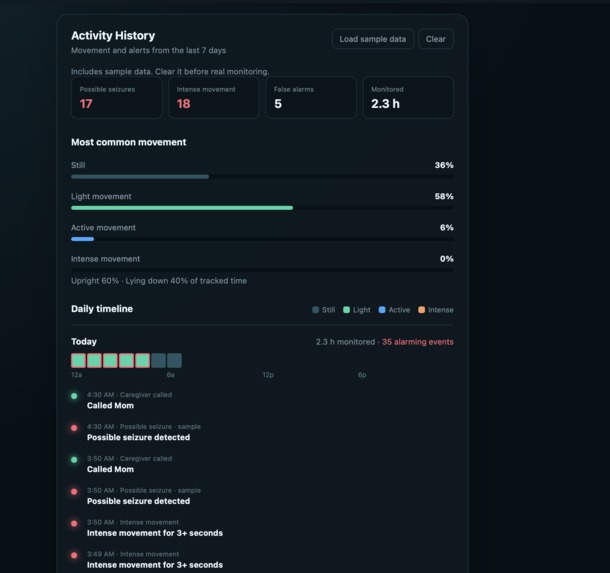Open the Intense movement stat card showing 18
Viewport: 610px width, 573px height.
(x=214, y=97)
